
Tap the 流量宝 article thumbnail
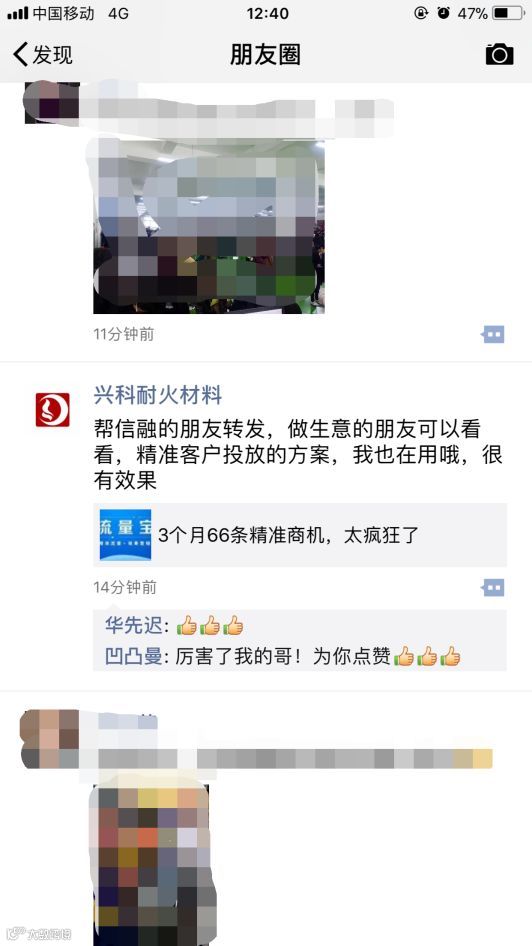[x=125, y=535]
